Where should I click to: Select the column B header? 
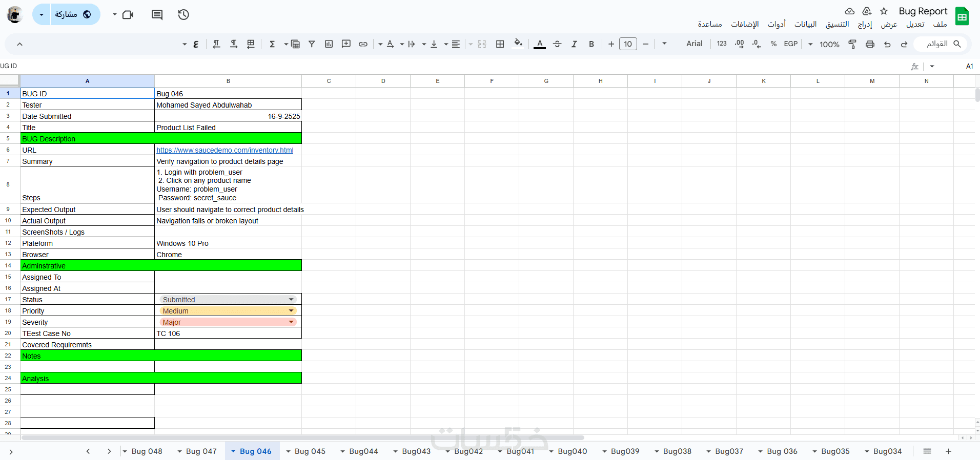228,81
